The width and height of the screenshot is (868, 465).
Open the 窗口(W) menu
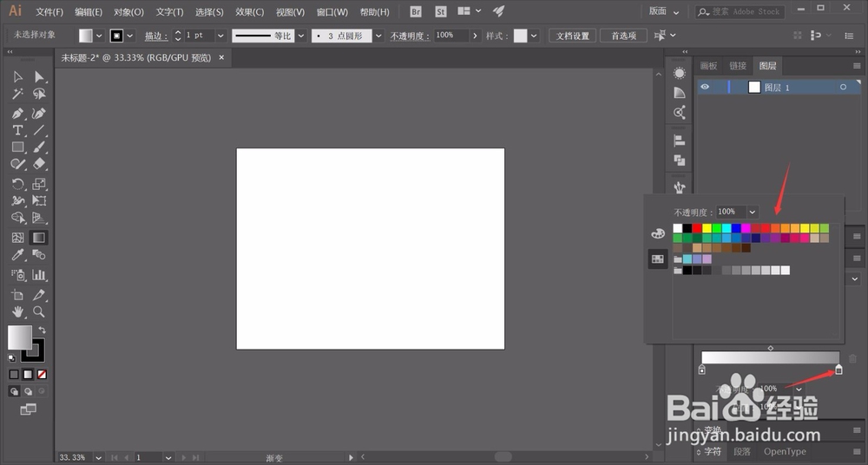(332, 11)
